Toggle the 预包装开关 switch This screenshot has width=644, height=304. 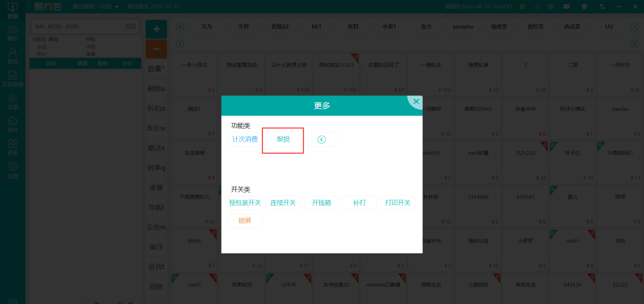point(245,203)
